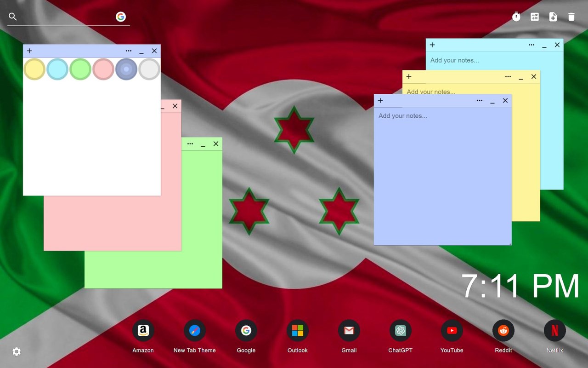This screenshot has width=588, height=368.
Task: Open the YouTube shortcut
Action: (452, 331)
